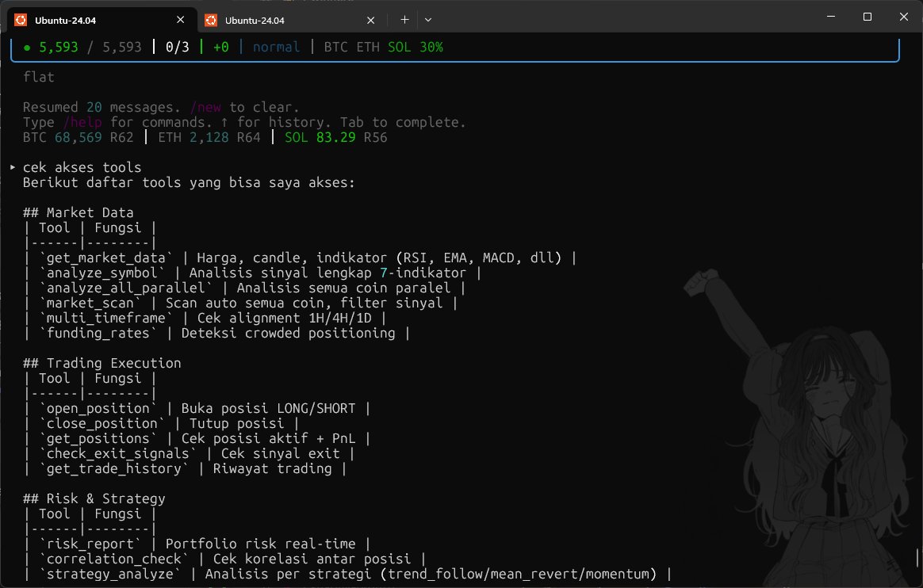923x588 pixels.
Task: Click the '+0' value in status bar
Action: pos(220,47)
